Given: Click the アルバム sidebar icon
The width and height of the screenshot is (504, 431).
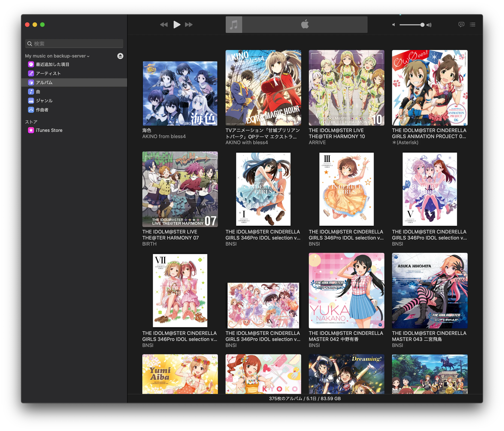Looking at the screenshot, I should (31, 82).
